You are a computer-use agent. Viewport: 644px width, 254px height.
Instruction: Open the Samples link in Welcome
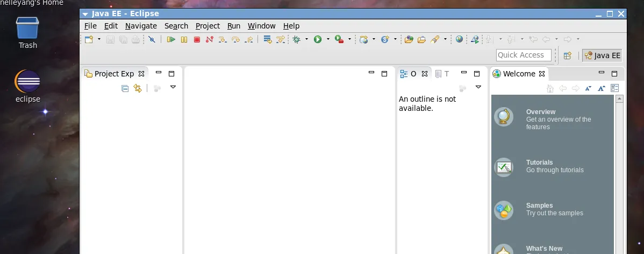[x=539, y=206]
